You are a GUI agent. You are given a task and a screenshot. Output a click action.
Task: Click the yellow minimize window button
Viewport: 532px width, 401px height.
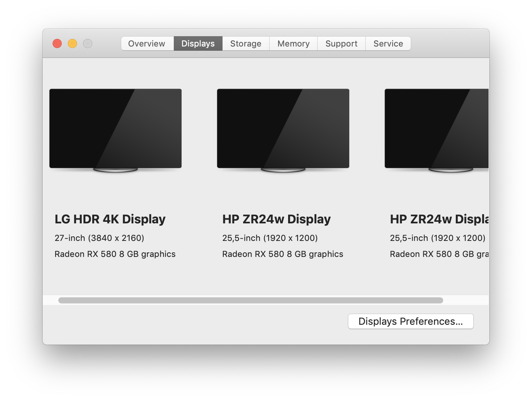coord(72,43)
